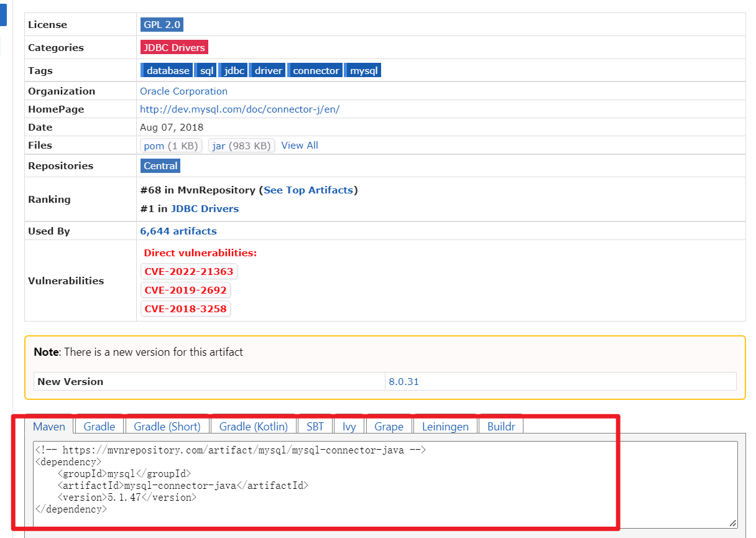This screenshot has width=756, height=538.
Task: Click the Categories row label
Action: click(x=56, y=47)
